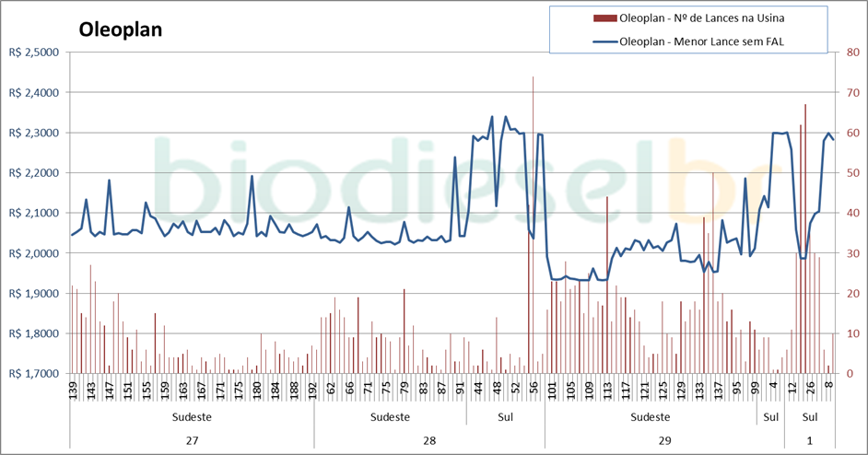
Task: Select group label 29 below the axis
Action: [664, 440]
